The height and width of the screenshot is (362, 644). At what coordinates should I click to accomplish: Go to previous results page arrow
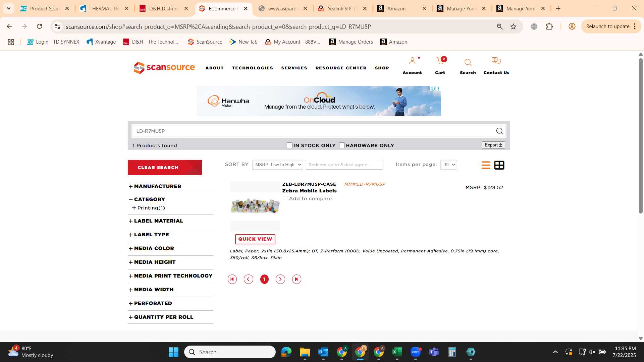(248, 279)
